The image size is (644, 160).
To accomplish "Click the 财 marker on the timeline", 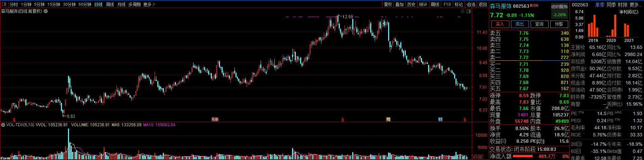I will point(440,119).
